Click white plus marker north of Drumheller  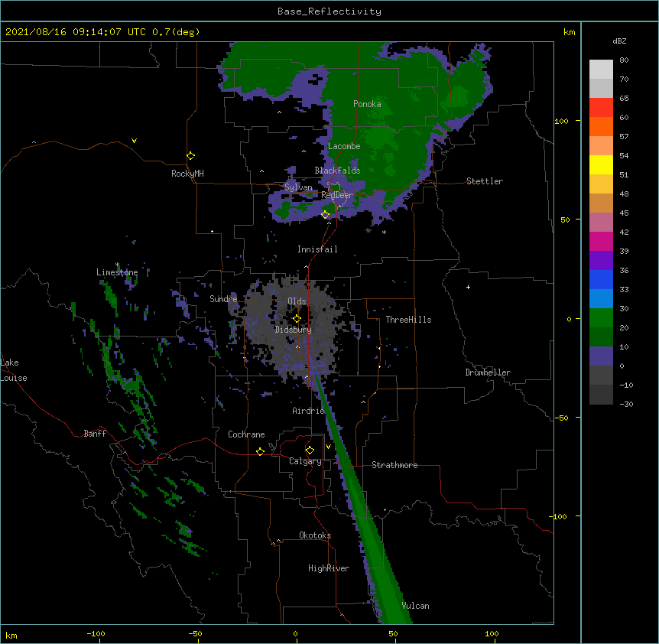468,287
